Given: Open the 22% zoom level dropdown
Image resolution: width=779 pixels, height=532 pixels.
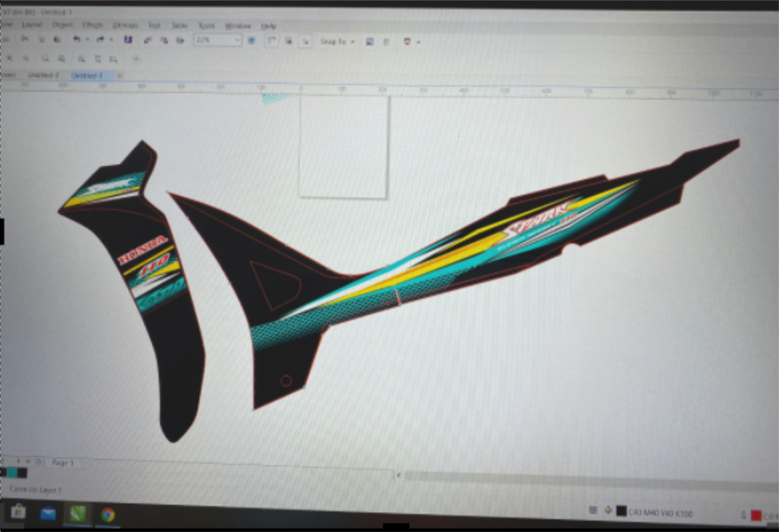Looking at the screenshot, I should [x=237, y=40].
